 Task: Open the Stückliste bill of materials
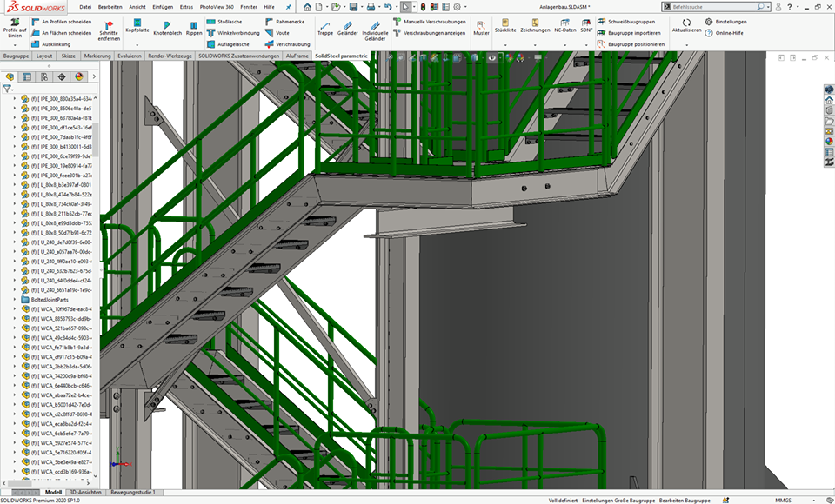point(504,23)
